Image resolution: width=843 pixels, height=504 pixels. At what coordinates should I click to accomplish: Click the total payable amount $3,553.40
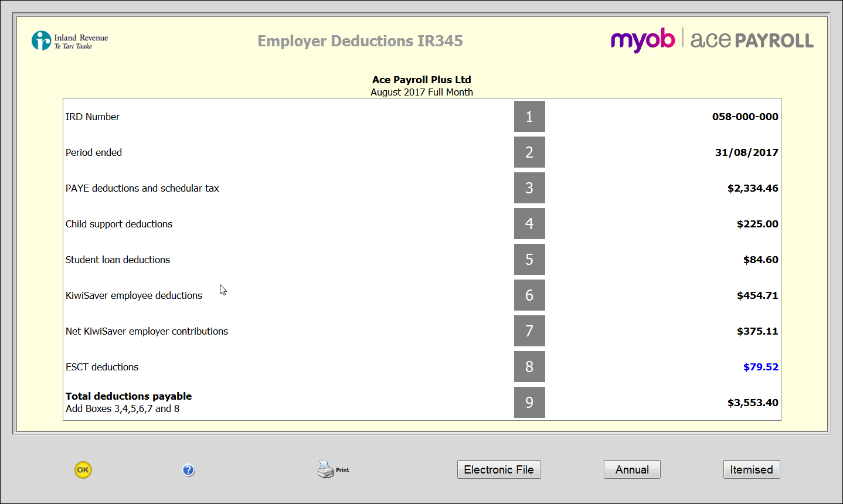753,403
